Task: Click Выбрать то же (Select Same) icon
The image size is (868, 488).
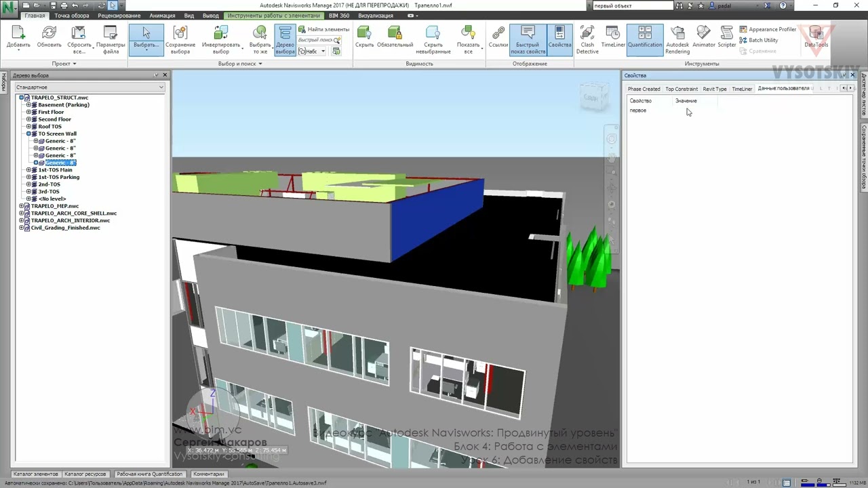Action: (x=260, y=33)
